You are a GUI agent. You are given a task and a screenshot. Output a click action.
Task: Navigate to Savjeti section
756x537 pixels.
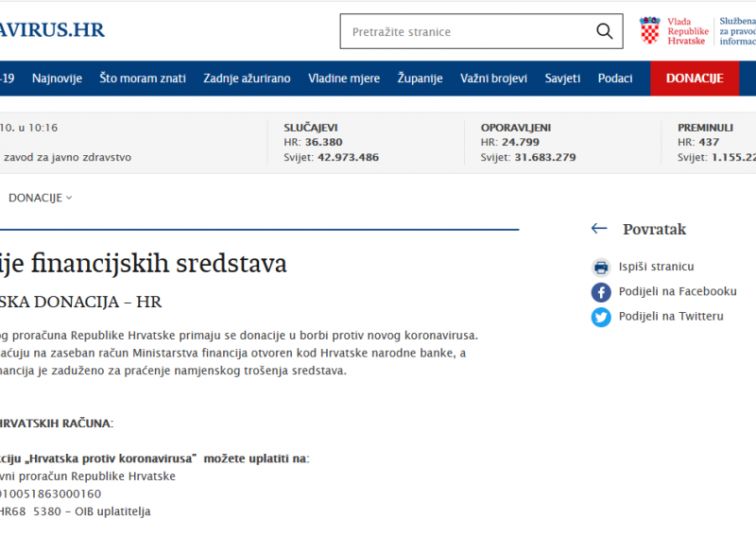[562, 78]
